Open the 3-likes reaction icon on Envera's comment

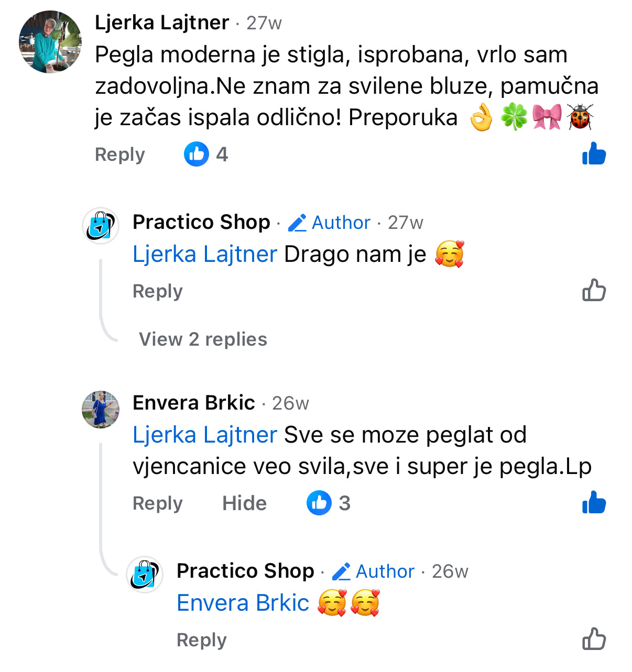(319, 503)
